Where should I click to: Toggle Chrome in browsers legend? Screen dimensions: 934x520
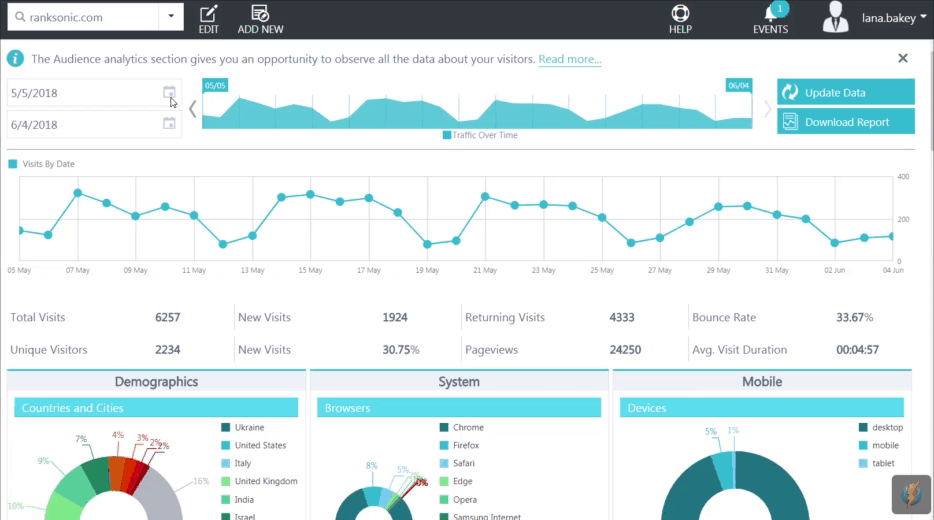tap(462, 427)
